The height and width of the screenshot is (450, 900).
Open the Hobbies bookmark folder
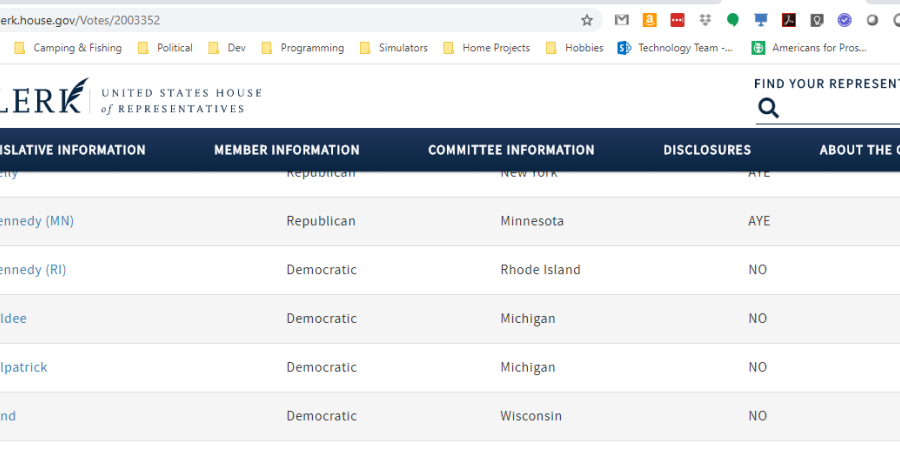pyautogui.click(x=575, y=48)
